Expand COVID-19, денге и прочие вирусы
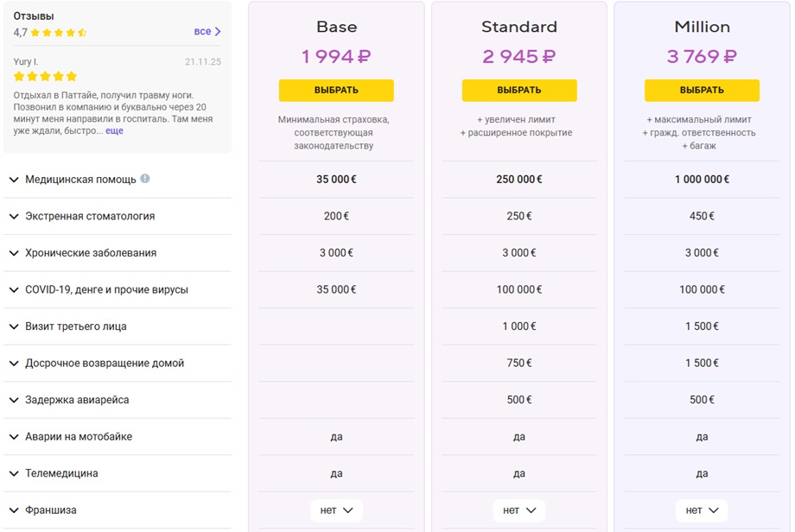795x532 pixels. (x=118, y=290)
